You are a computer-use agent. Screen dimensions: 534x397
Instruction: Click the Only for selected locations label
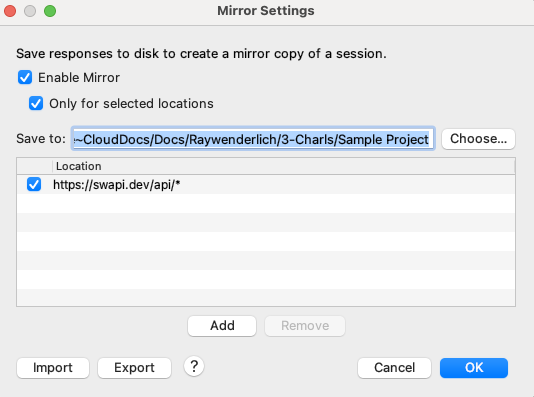tap(131, 104)
